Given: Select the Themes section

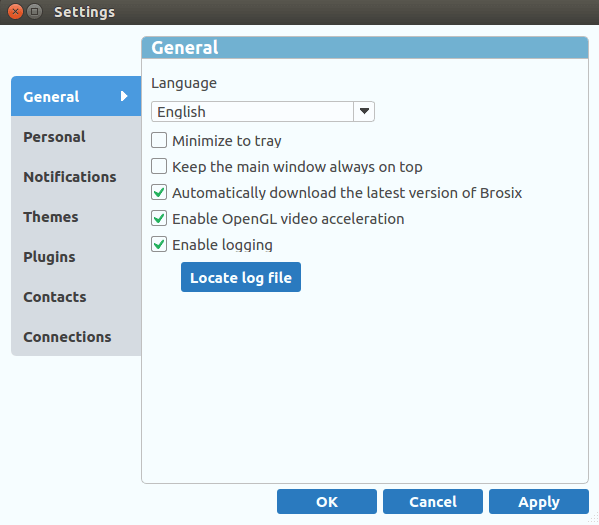Looking at the screenshot, I should [x=76, y=217].
